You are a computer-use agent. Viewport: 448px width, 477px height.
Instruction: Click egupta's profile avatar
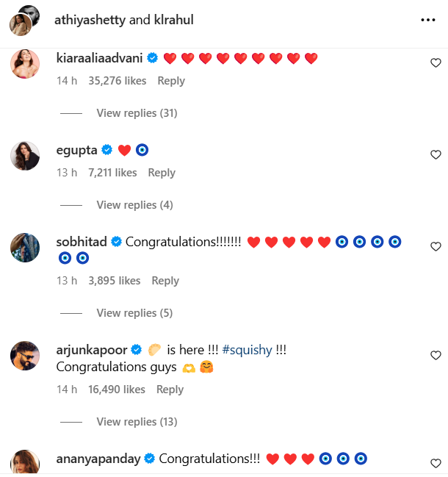pyautogui.click(x=24, y=156)
